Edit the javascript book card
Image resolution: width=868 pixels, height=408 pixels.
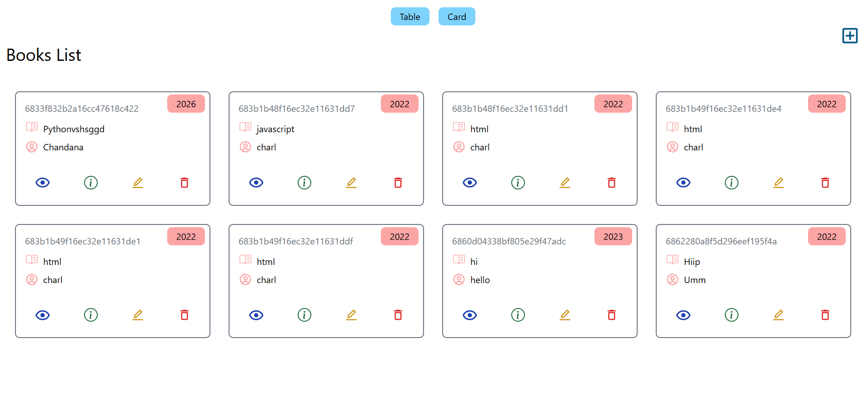click(351, 183)
